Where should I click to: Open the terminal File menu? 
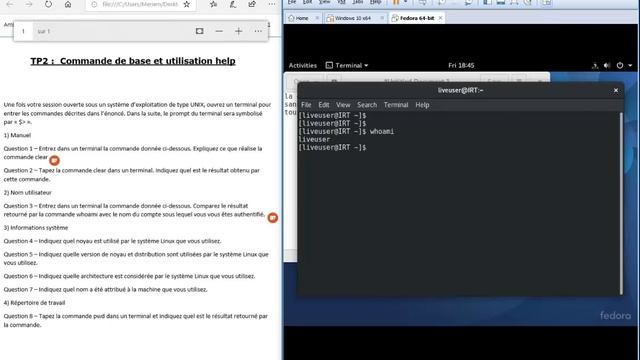tap(306, 105)
